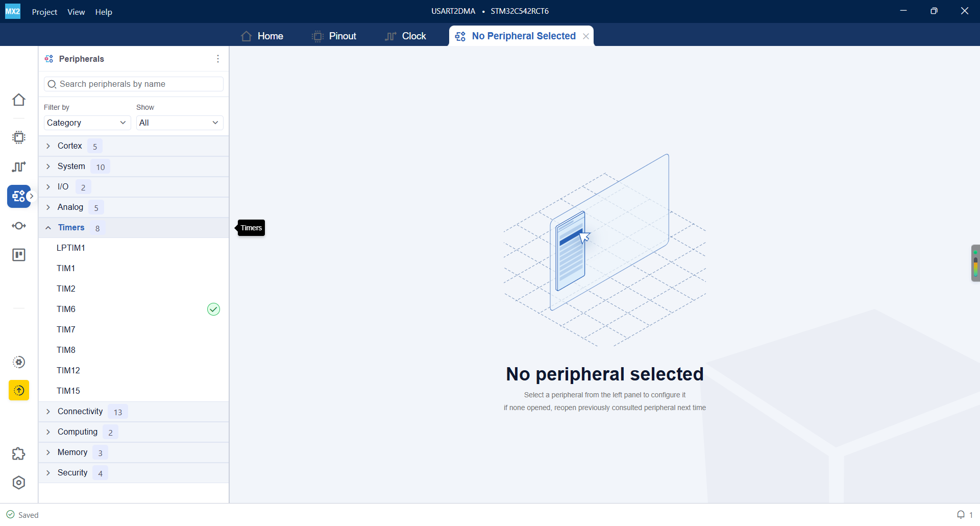The width and height of the screenshot is (980, 526).
Task: Open the Project menu
Action: point(44,12)
